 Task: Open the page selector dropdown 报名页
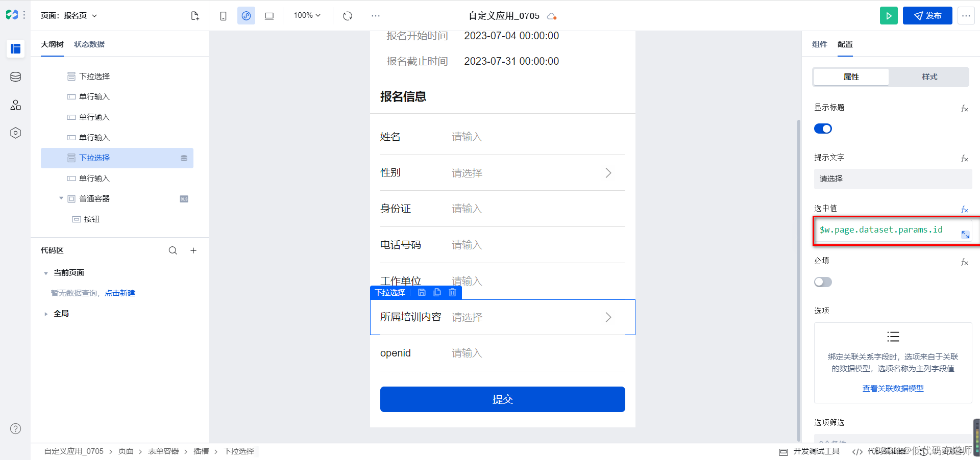click(x=69, y=16)
